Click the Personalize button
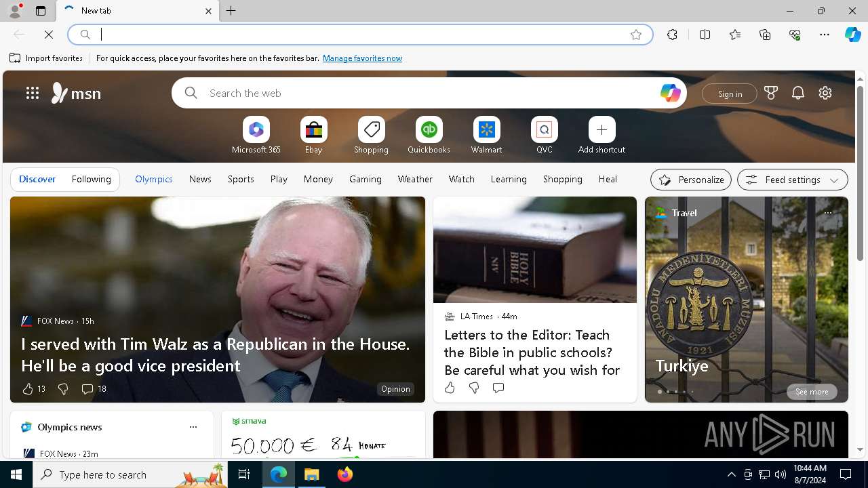Image resolution: width=868 pixels, height=488 pixels. [x=691, y=180]
